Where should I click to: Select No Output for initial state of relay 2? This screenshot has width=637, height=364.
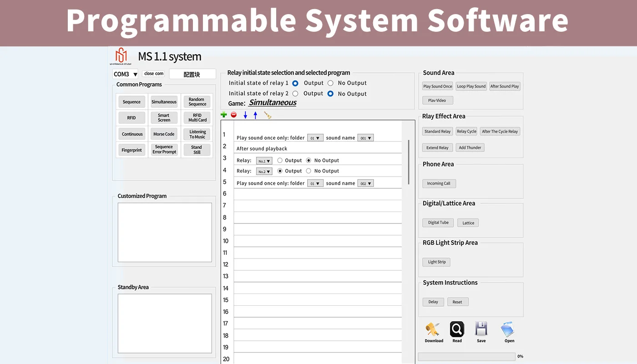pyautogui.click(x=330, y=94)
